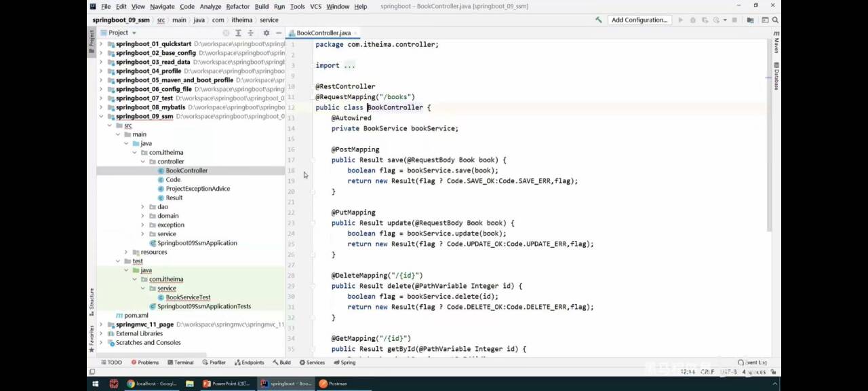Open the Refactor menu

click(x=237, y=6)
